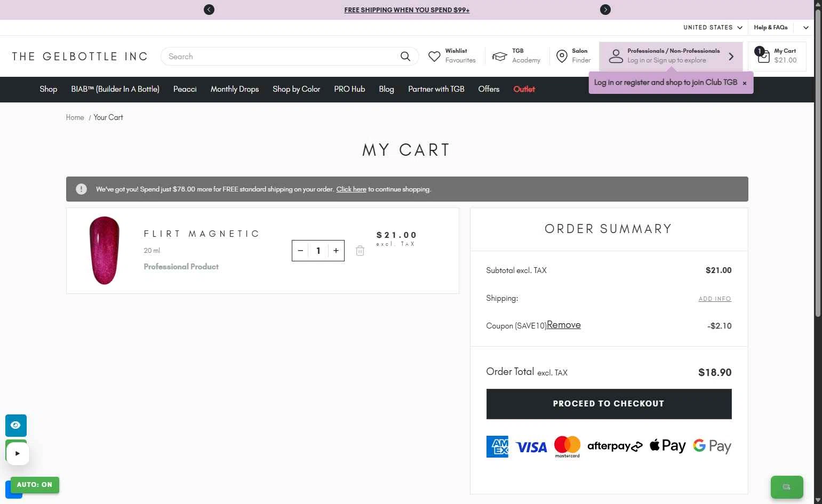Open Partner with TGB menu
The image size is (822, 504).
click(x=436, y=89)
